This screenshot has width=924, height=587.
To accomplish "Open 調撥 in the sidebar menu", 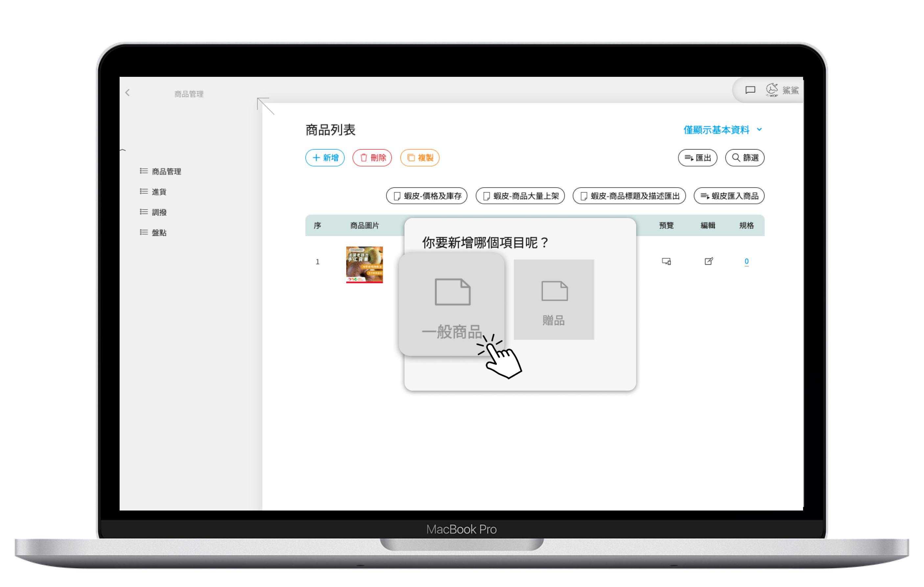I will coord(159,212).
